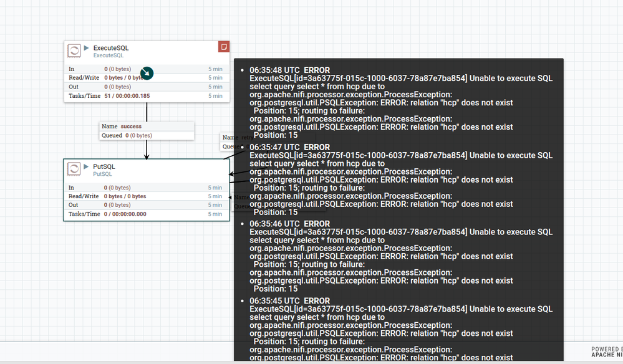Screen dimensions: 623x364
Task: Click the red bulletin icon on ExecuteSQL
Action: [224, 47]
